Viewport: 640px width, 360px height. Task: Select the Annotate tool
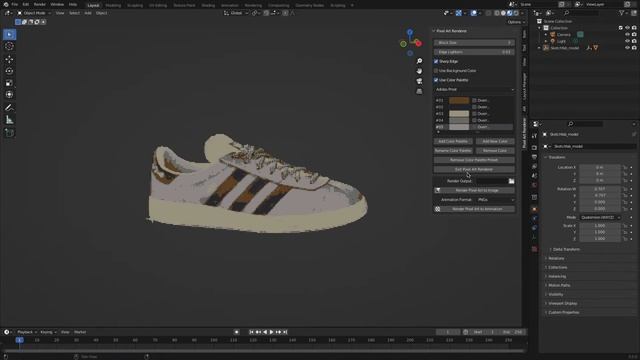pyautogui.click(x=9, y=108)
